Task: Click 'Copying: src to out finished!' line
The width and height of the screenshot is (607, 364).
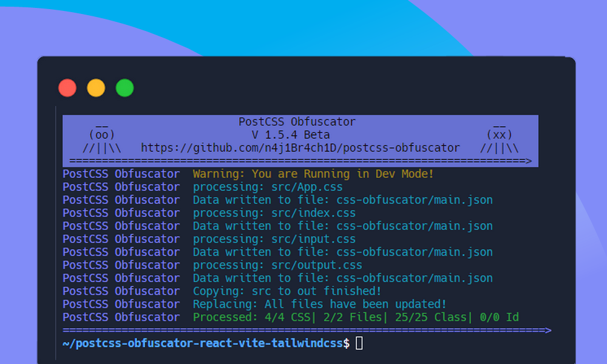Action: tap(287, 291)
